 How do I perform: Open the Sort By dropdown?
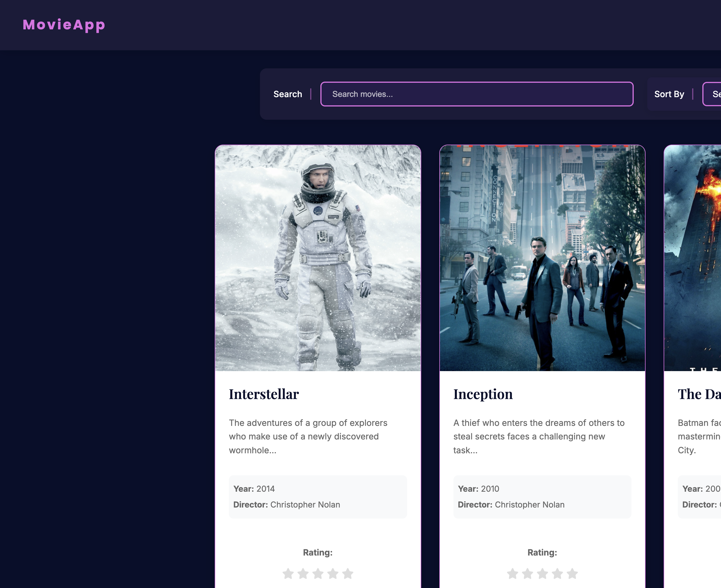[x=711, y=94]
